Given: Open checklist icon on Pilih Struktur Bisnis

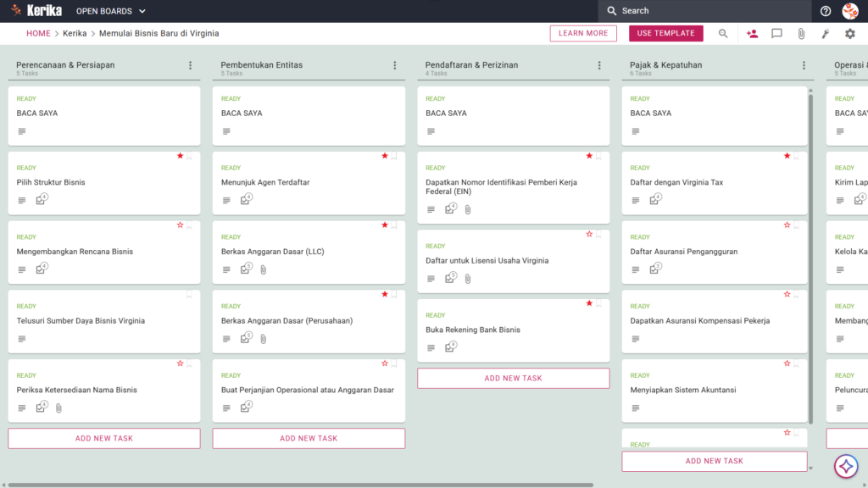Looking at the screenshot, I should [x=42, y=199].
